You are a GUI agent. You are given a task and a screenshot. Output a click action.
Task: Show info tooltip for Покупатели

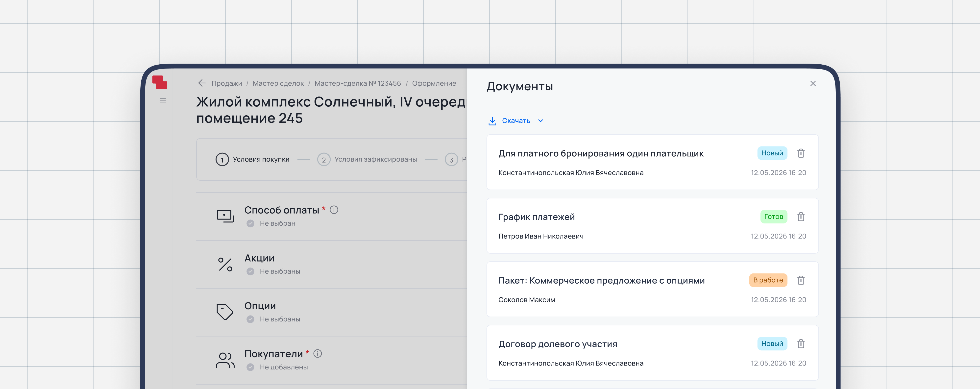pos(318,354)
